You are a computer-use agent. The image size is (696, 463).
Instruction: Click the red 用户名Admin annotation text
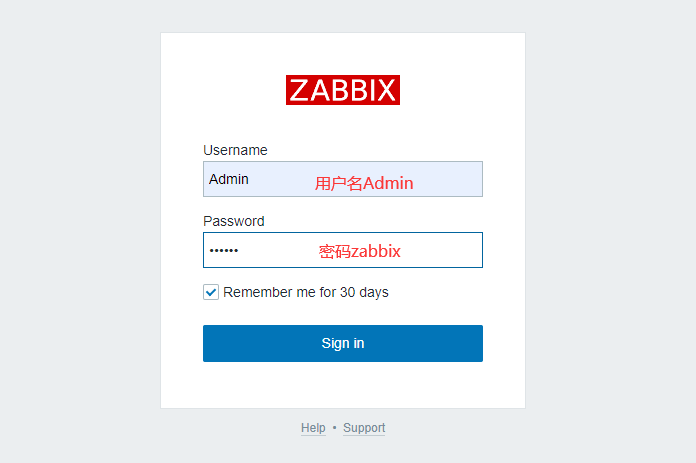364,183
